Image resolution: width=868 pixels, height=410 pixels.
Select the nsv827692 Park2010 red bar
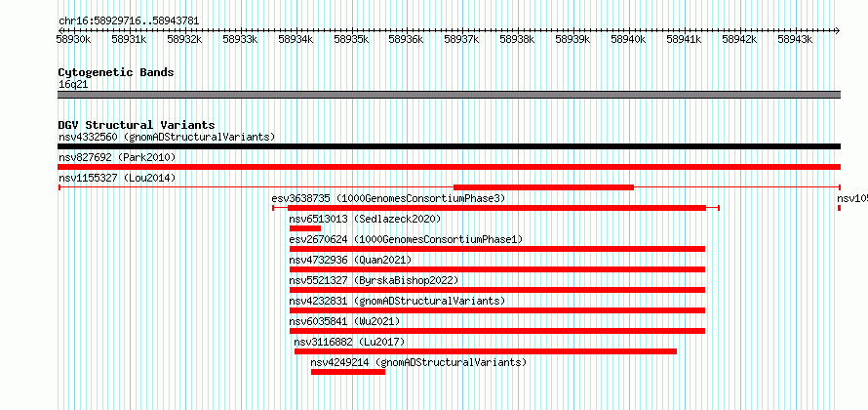449,167
